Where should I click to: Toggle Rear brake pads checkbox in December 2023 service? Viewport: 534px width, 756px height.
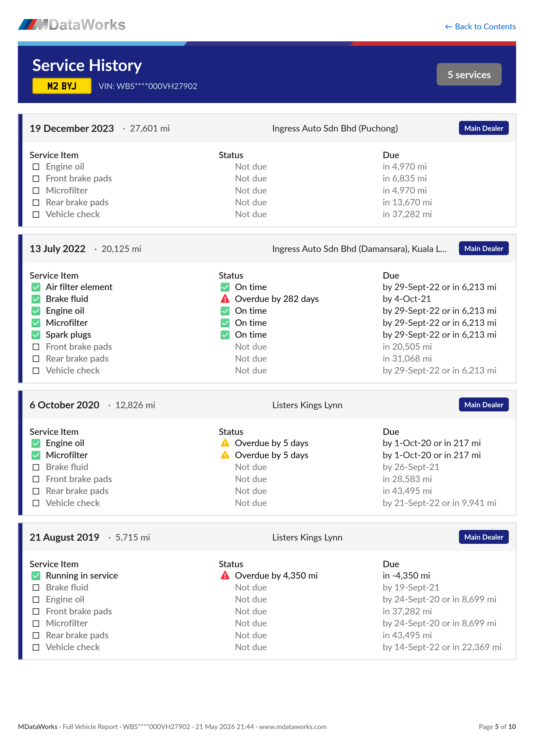point(36,203)
